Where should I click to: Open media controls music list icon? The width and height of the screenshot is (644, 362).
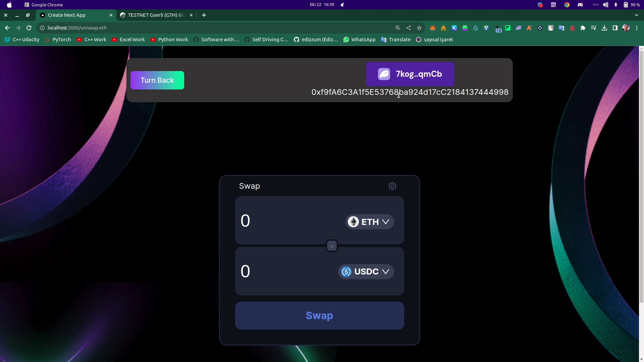pos(594,28)
